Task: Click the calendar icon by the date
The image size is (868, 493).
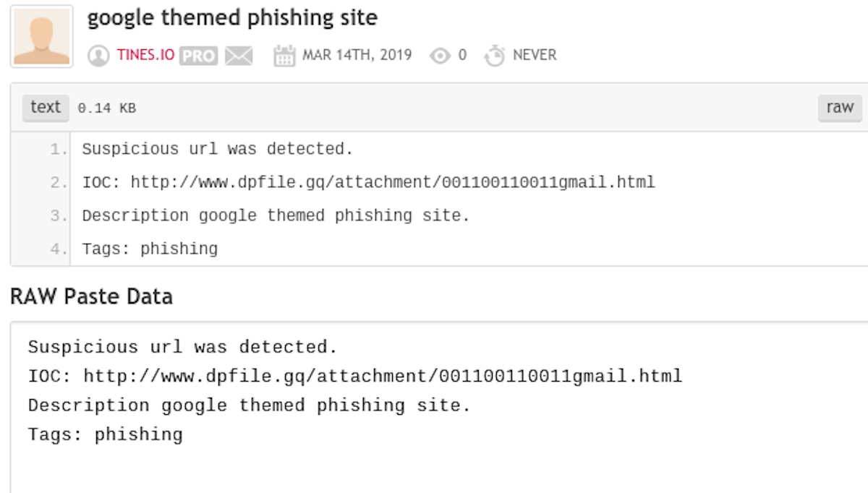Action: [x=284, y=56]
